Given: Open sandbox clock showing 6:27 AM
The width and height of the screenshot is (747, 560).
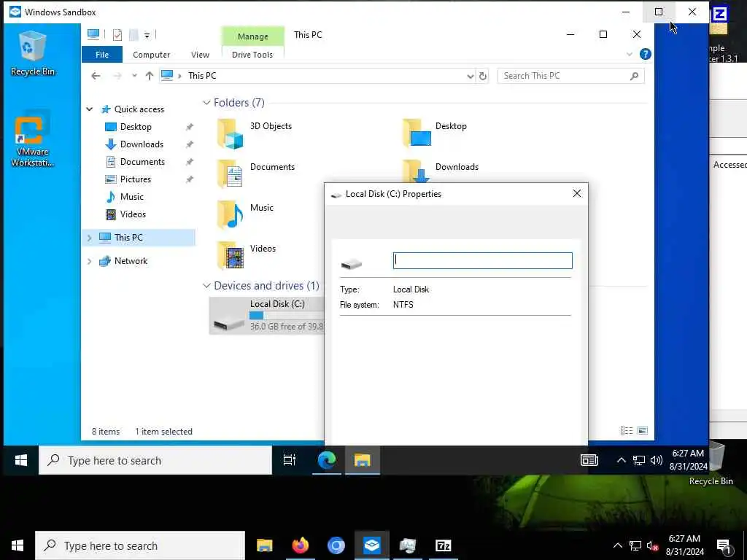Looking at the screenshot, I should [x=688, y=460].
